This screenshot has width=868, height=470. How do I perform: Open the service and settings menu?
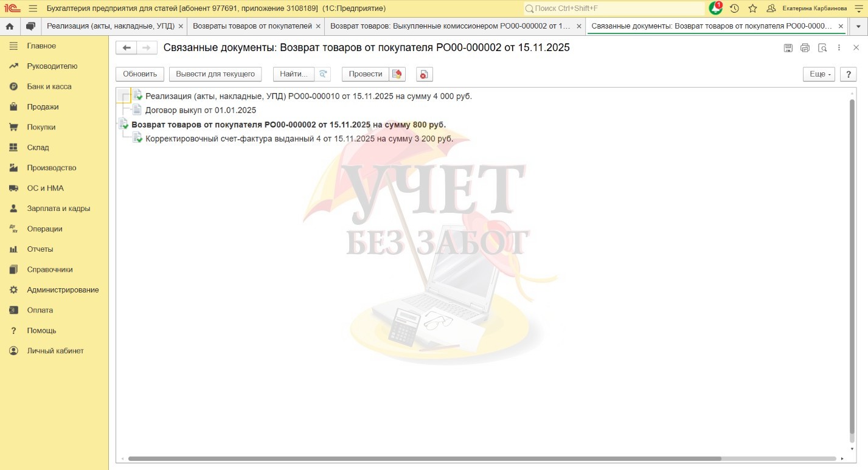tap(858, 9)
